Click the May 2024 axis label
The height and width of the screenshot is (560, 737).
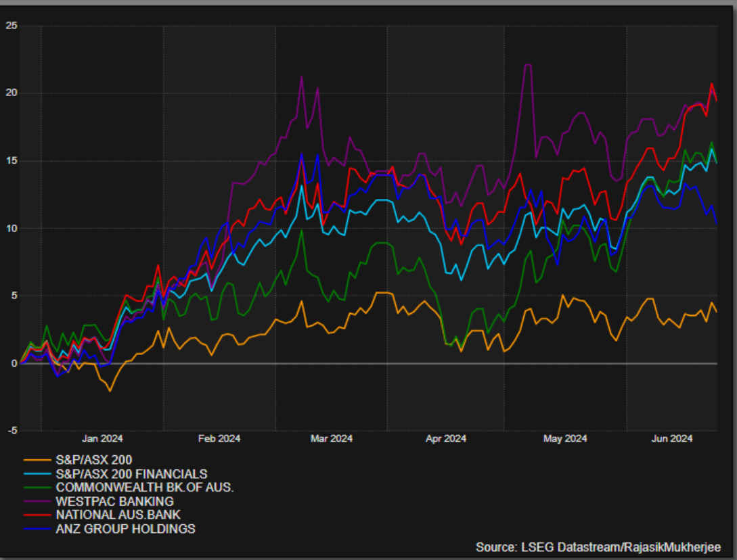tap(565, 438)
